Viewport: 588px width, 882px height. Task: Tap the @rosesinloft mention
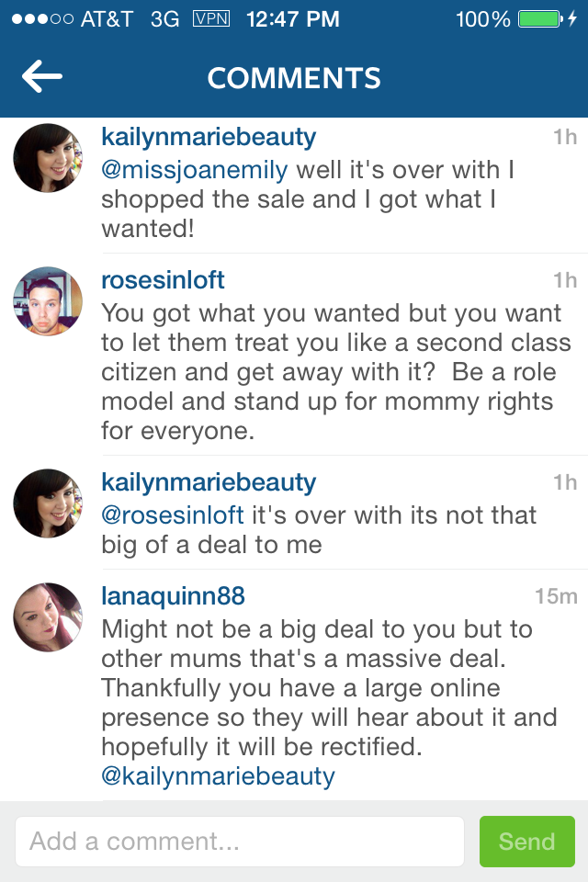tap(173, 515)
